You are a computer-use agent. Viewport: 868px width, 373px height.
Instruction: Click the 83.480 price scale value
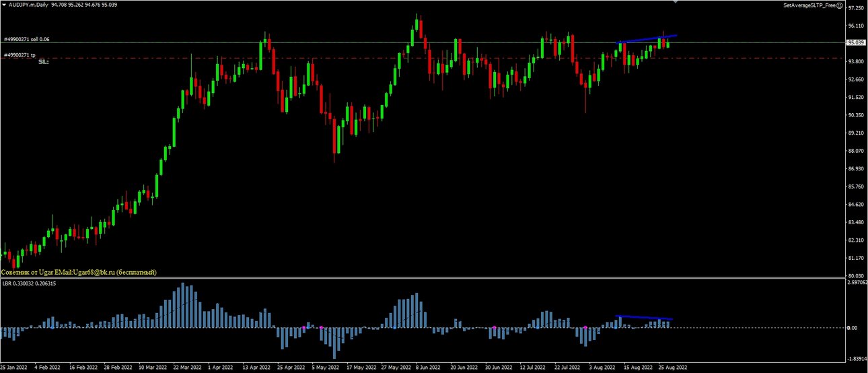tap(857, 222)
